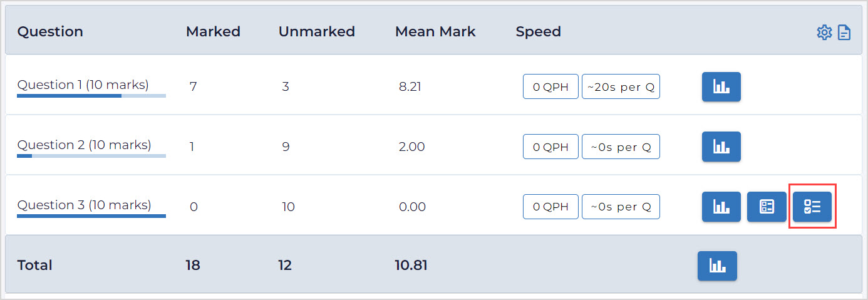Click the Mean Mark column header
This screenshot has height=300, width=868.
435,31
